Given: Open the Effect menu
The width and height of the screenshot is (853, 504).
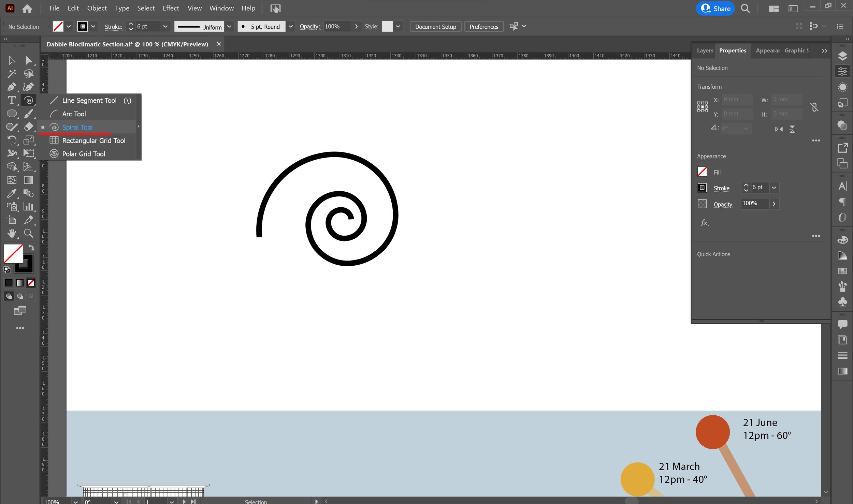Looking at the screenshot, I should 171,8.
